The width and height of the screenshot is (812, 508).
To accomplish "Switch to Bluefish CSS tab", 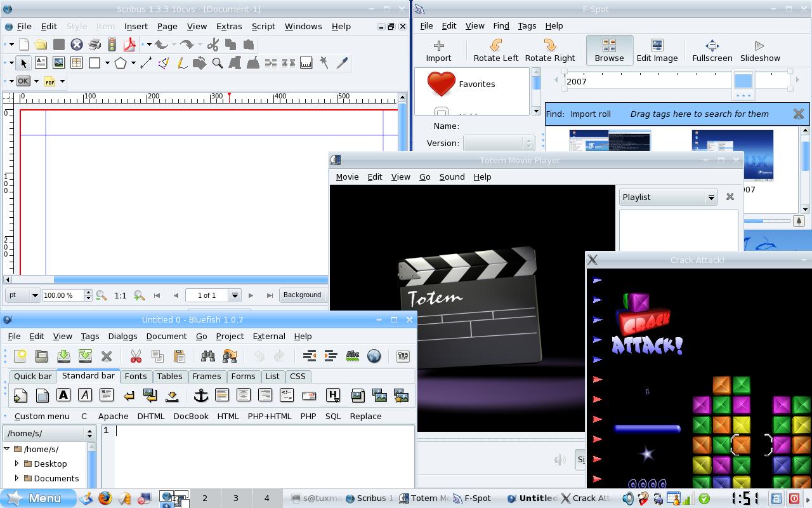I will (x=298, y=376).
